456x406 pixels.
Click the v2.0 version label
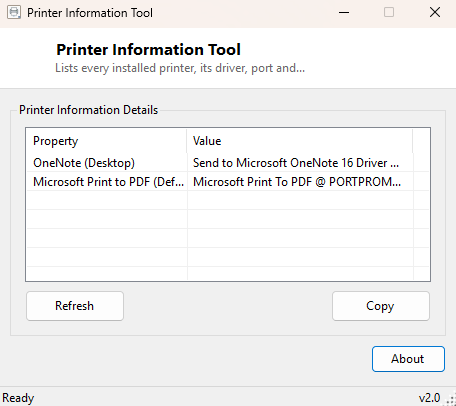pos(429,398)
